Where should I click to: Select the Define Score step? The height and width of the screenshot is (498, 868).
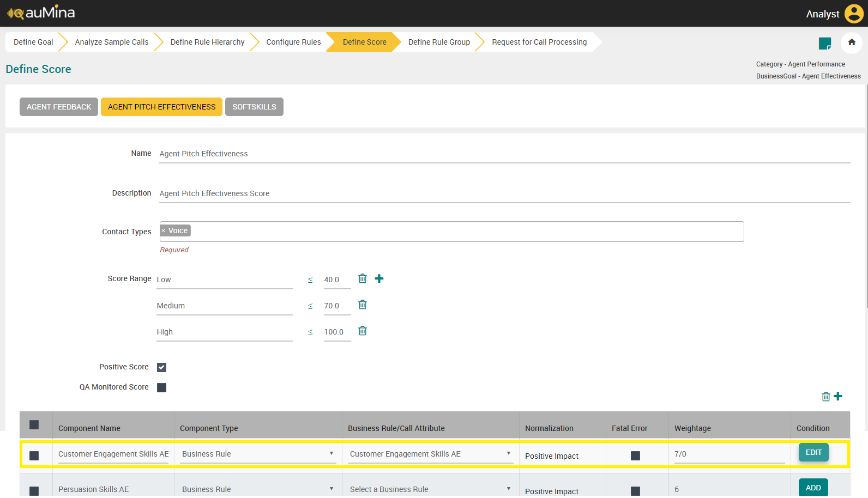364,42
